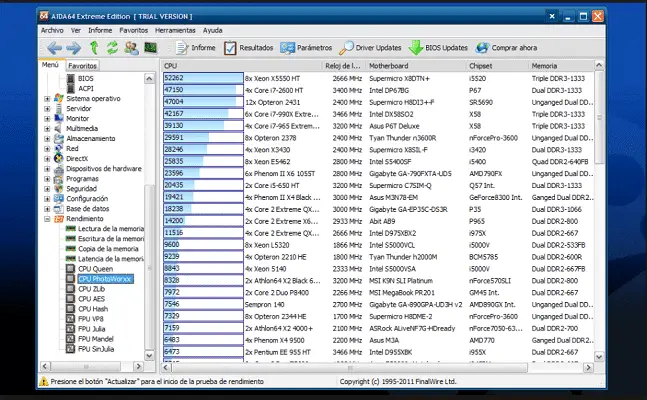Select the CPU Hash benchmark
This screenshot has height=400, width=647.
tap(93, 309)
